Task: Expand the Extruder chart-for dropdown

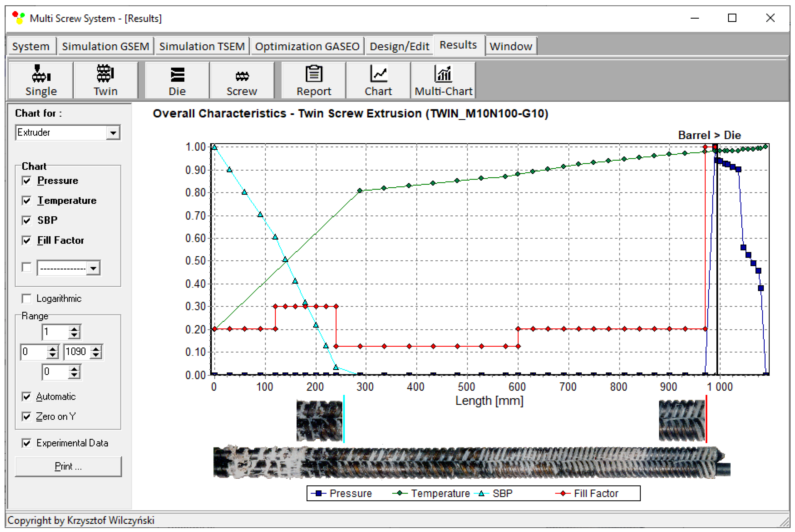Action: tap(113, 133)
